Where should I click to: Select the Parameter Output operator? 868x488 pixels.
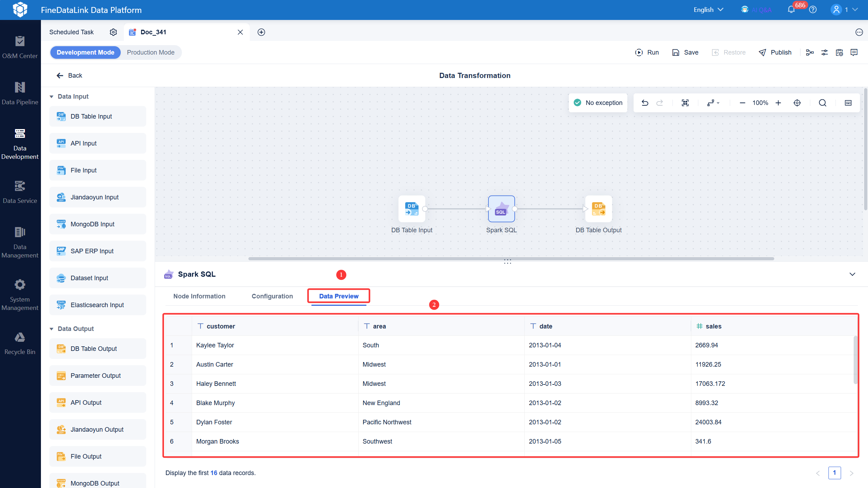[x=98, y=376]
